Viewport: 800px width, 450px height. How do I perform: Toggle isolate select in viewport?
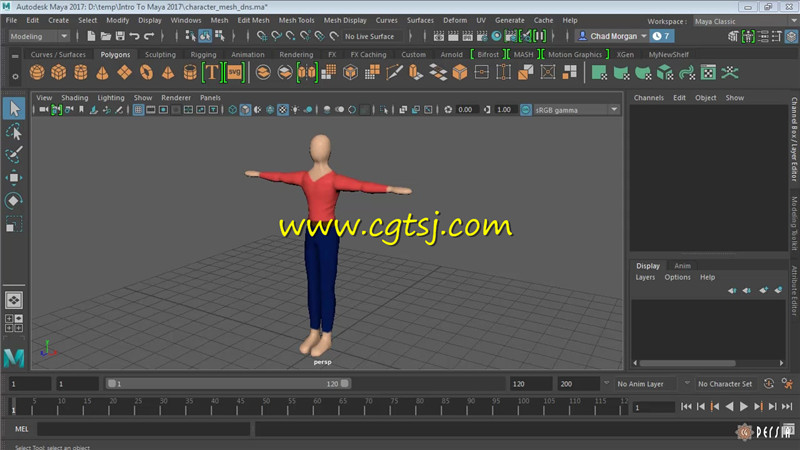coord(384,110)
